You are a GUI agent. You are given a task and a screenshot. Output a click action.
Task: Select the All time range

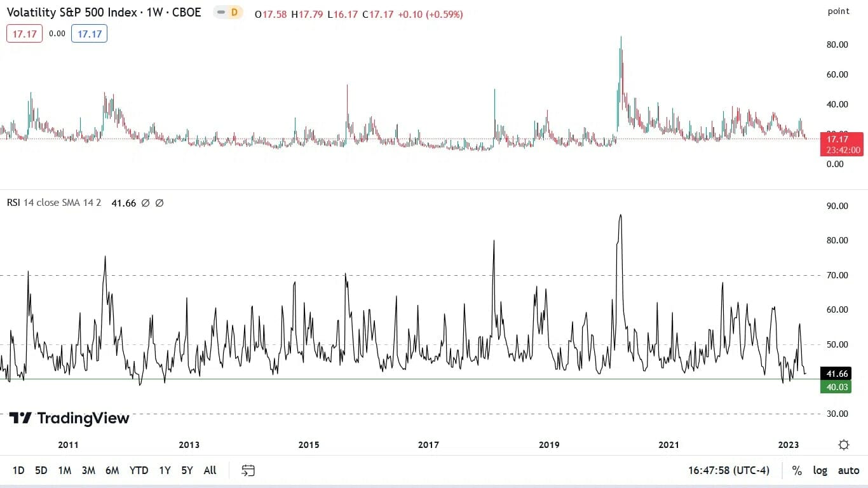coord(210,471)
